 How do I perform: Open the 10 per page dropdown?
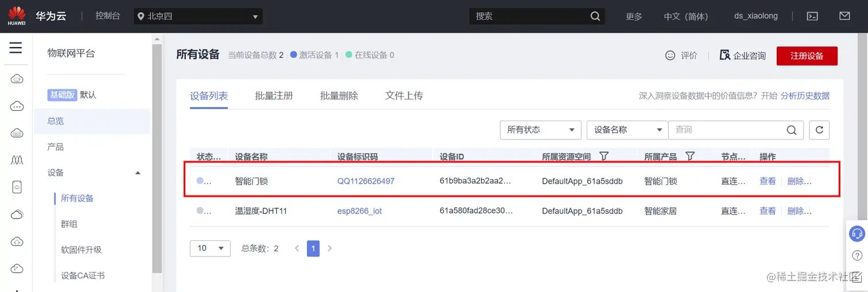[210, 248]
